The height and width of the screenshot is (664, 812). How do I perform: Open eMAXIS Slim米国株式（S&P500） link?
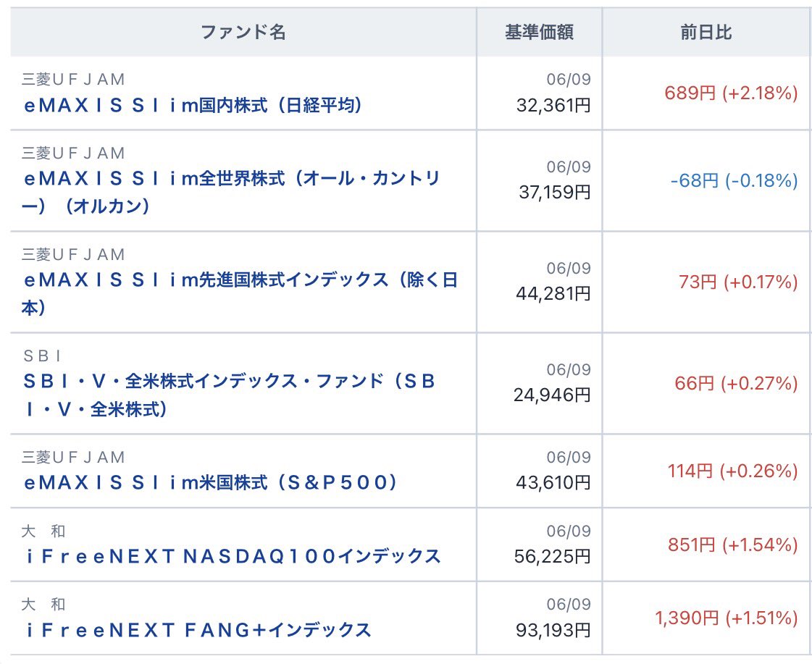pyautogui.click(x=210, y=482)
